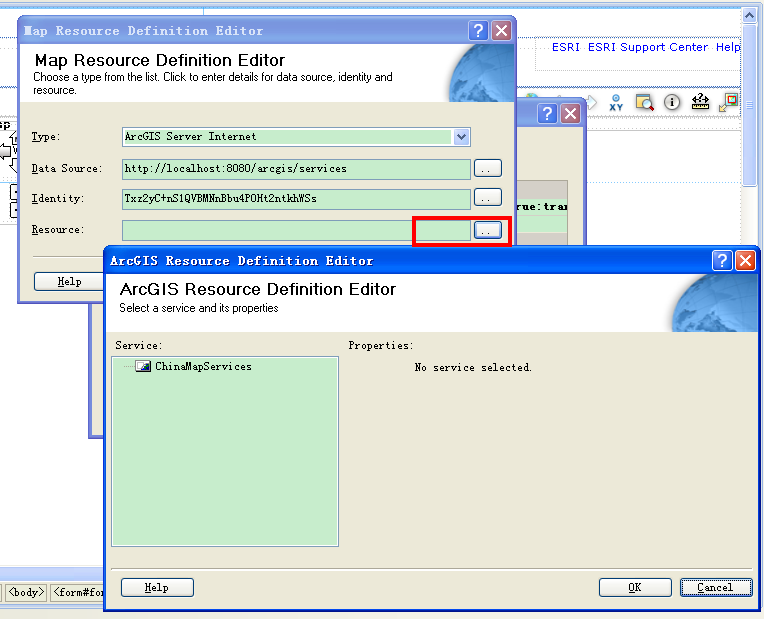Open the ESRI link
This screenshot has height=619, width=764.
(565, 47)
